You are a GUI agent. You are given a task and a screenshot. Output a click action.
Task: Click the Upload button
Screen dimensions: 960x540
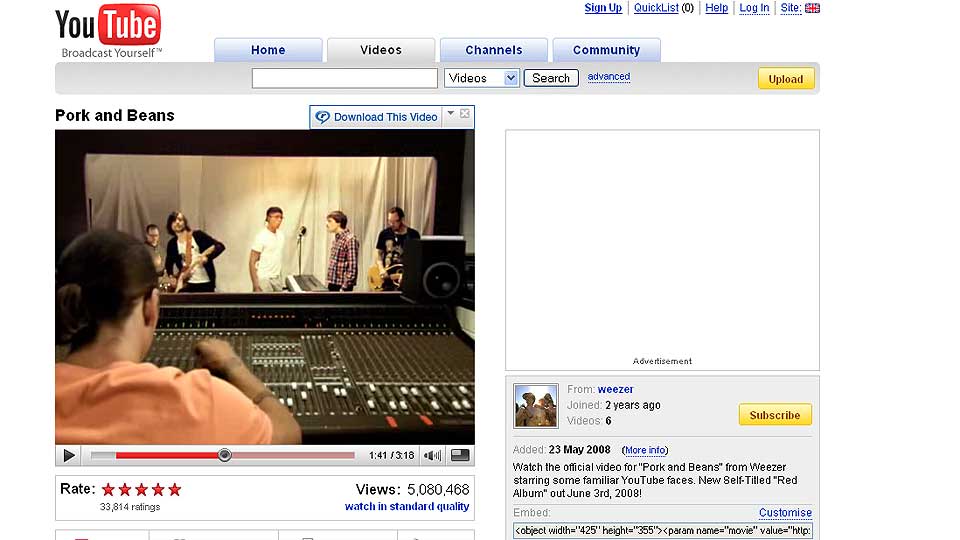[786, 79]
